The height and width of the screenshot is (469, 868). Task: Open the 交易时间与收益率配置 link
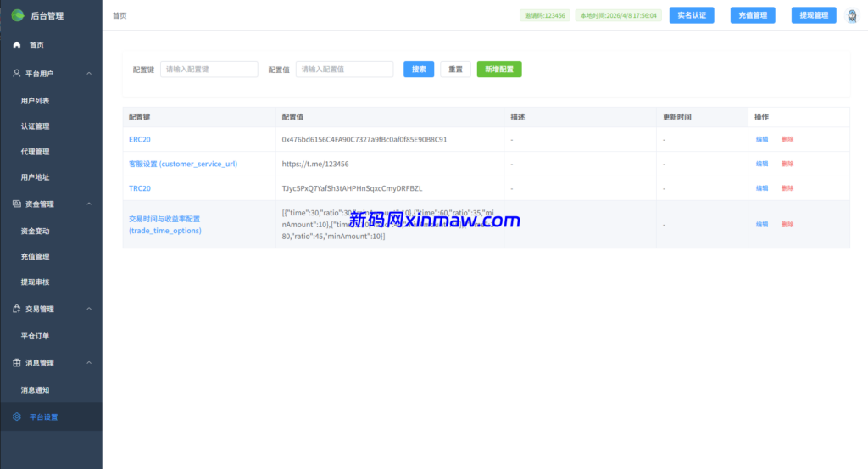[165, 225]
